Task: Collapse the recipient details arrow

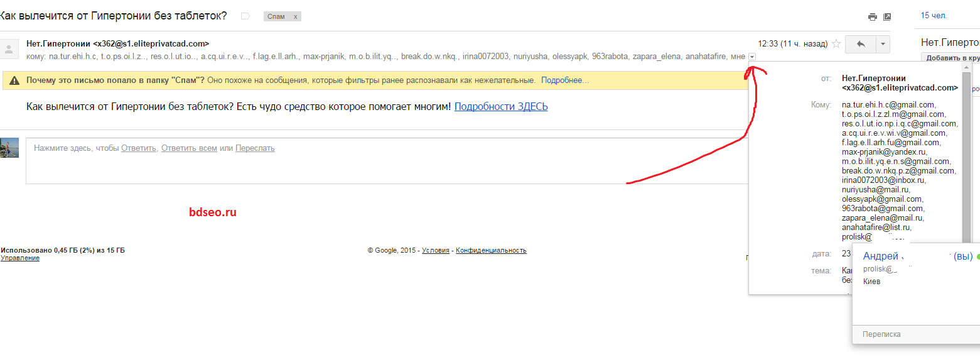Action: (x=752, y=57)
